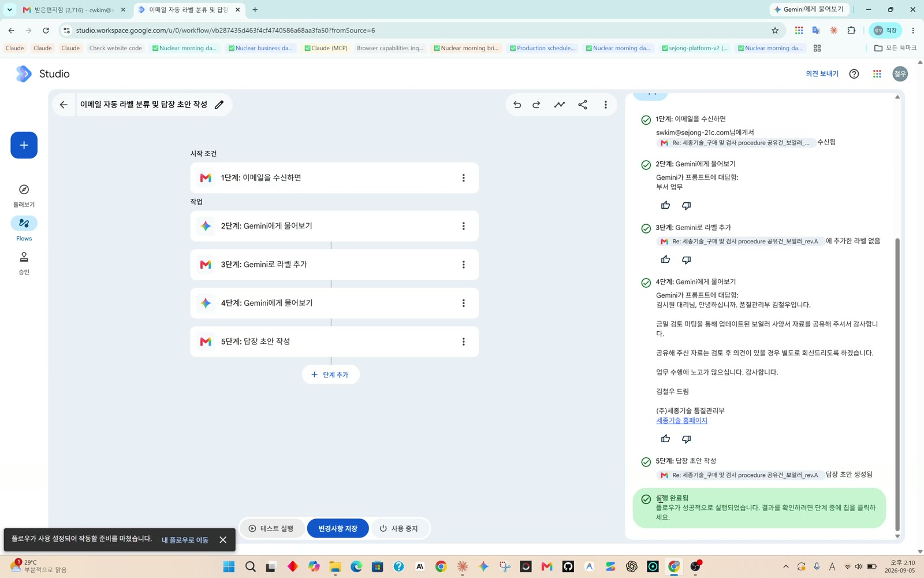Open options for 3단계 Gemini로 라벨 추가
The image size is (924, 578).
pyautogui.click(x=463, y=265)
